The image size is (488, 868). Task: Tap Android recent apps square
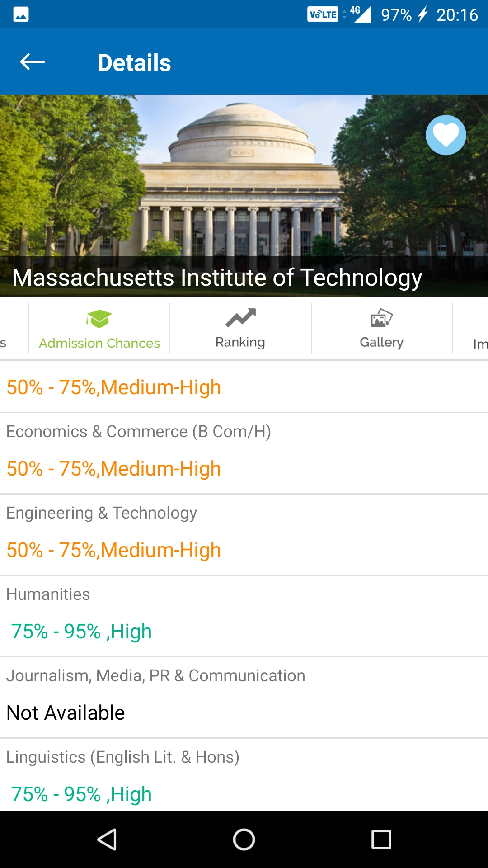[x=381, y=840]
